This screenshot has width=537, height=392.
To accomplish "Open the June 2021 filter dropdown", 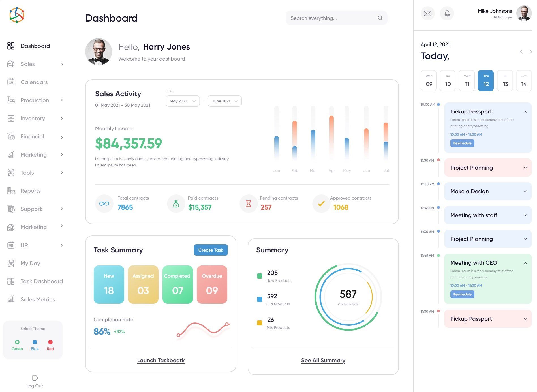I will click(x=225, y=101).
